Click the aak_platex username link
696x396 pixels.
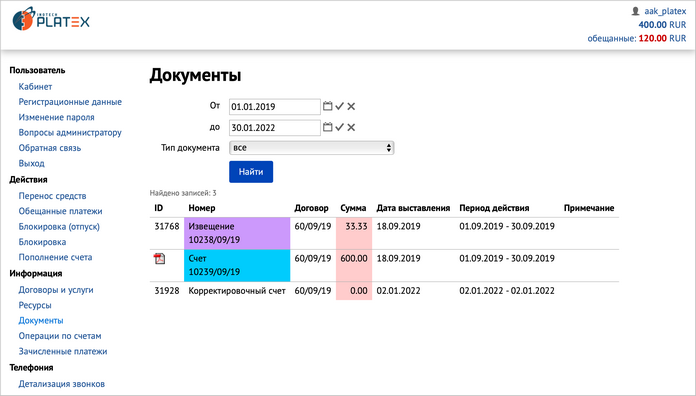click(665, 11)
